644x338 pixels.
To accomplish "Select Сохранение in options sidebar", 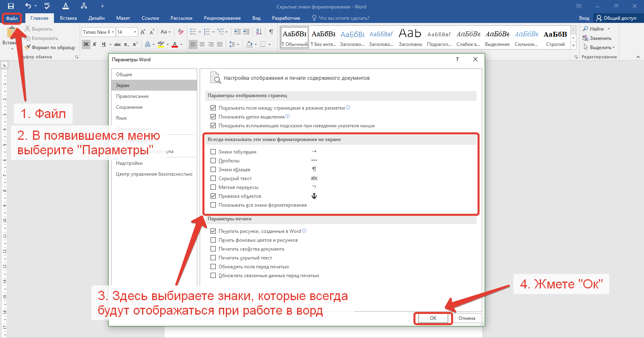I will click(154, 107).
